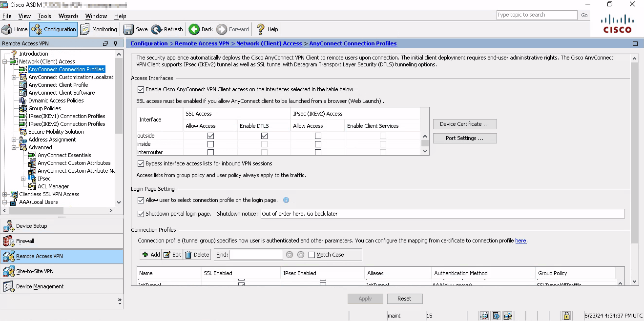Open the Wizards menu
This screenshot has width=644, height=321.
pyautogui.click(x=68, y=16)
